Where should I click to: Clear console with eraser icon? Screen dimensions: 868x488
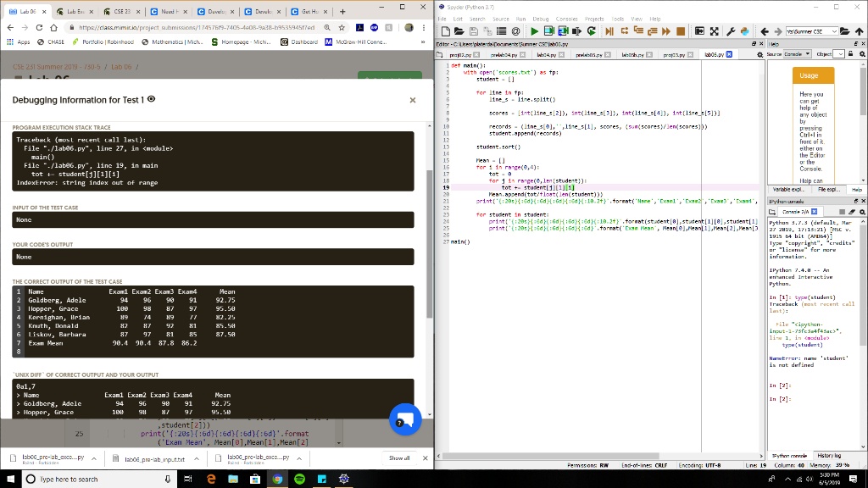pos(852,212)
